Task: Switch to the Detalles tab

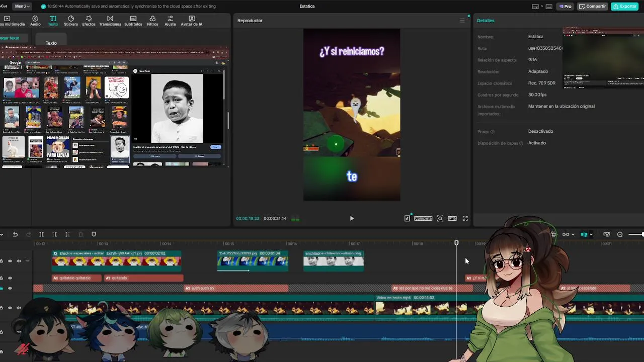Action: click(486, 21)
